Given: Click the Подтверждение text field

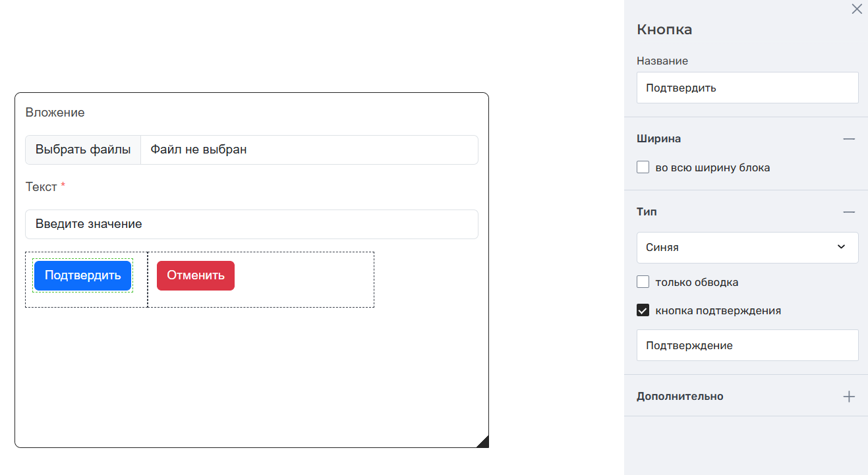Looking at the screenshot, I should pyautogui.click(x=747, y=345).
